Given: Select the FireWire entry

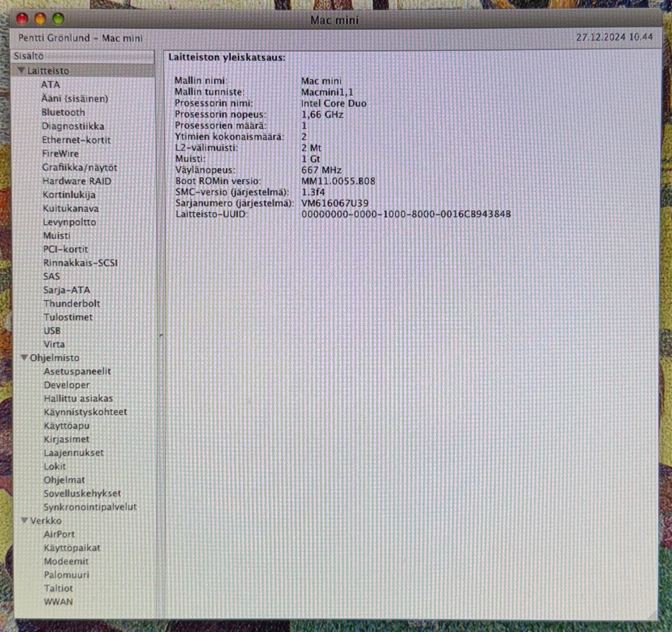Looking at the screenshot, I should point(60,153).
